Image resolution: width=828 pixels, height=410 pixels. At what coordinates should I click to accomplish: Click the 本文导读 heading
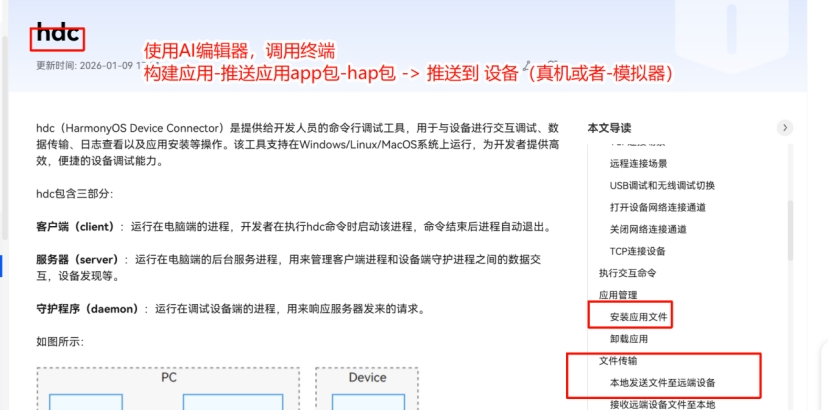pyautogui.click(x=609, y=128)
